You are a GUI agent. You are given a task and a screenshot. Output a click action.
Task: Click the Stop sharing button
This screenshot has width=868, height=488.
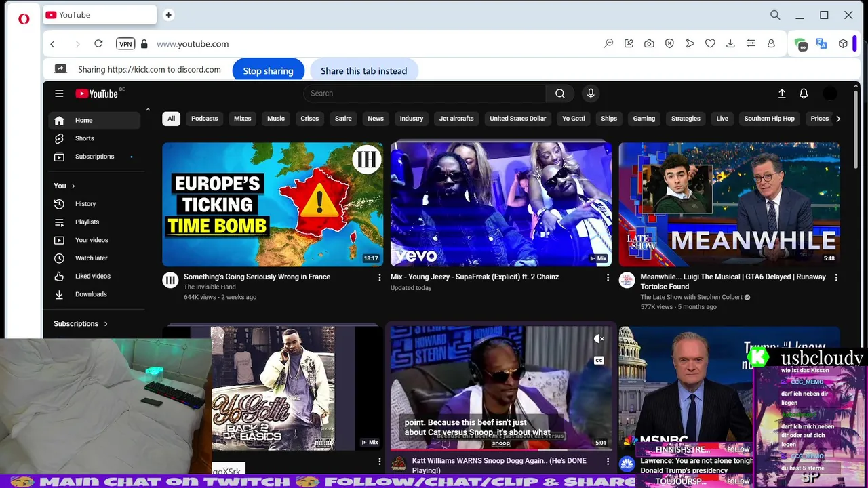click(268, 70)
